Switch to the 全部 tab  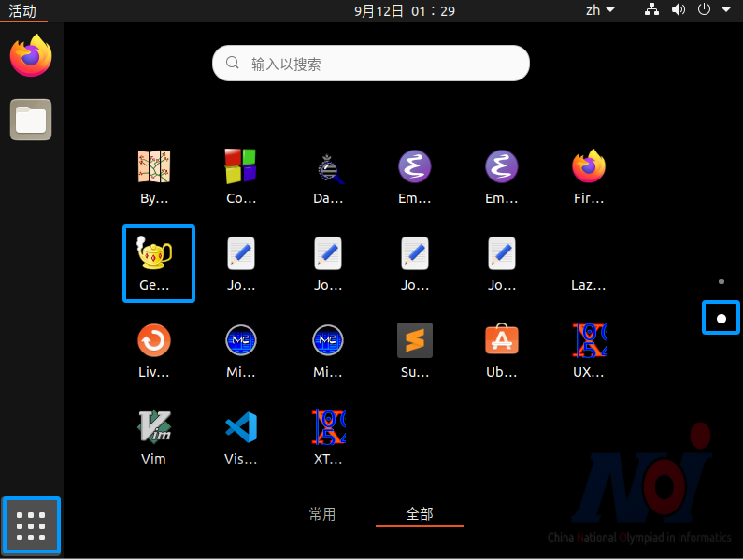420,514
